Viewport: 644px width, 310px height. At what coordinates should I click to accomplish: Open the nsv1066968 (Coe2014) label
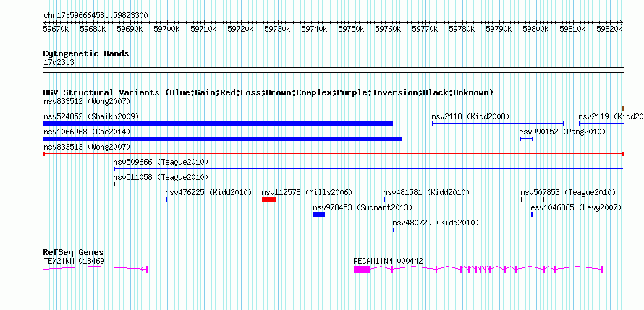tap(87, 132)
